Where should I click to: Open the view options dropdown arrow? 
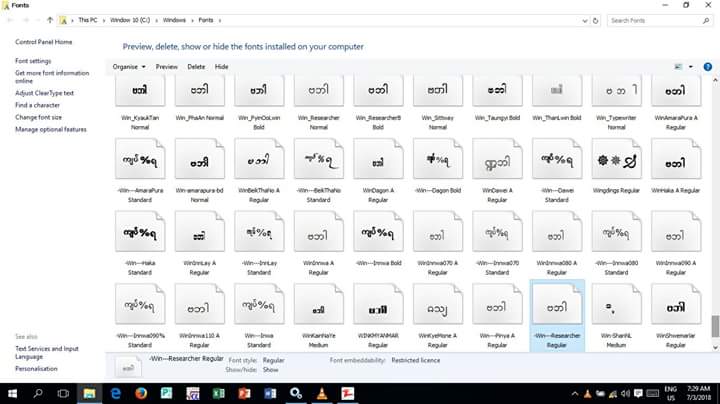coord(691,67)
